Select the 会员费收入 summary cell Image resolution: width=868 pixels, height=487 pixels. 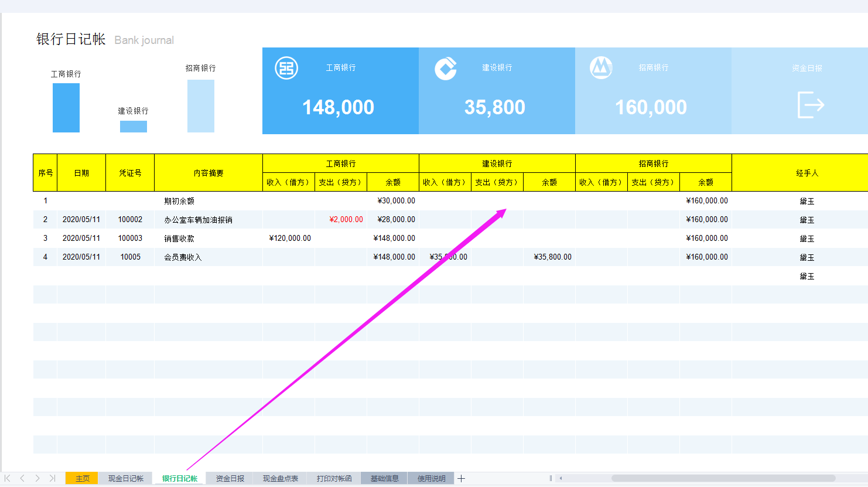[209, 257]
